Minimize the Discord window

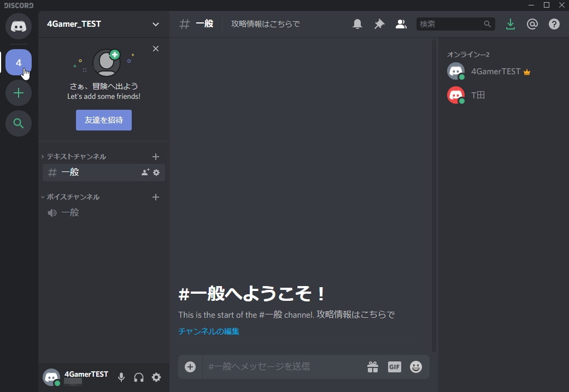(x=531, y=5)
